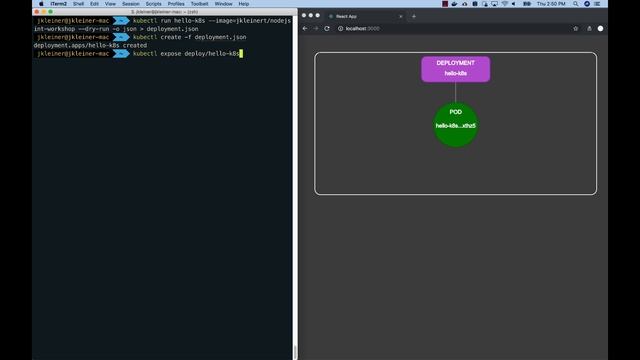Click the terminal cursor after hello-k8s
The height and width of the screenshot is (360, 640).
(x=241, y=53)
